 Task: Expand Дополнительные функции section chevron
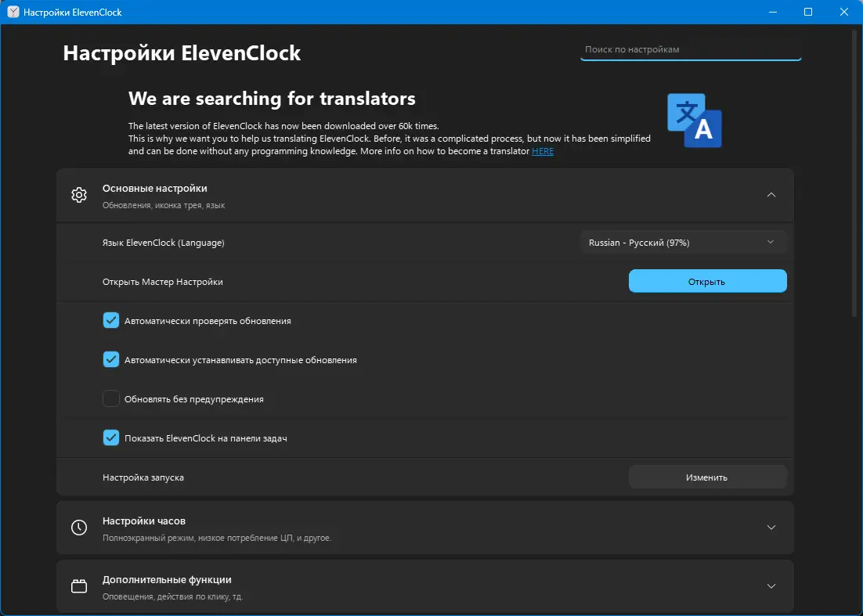tap(771, 586)
